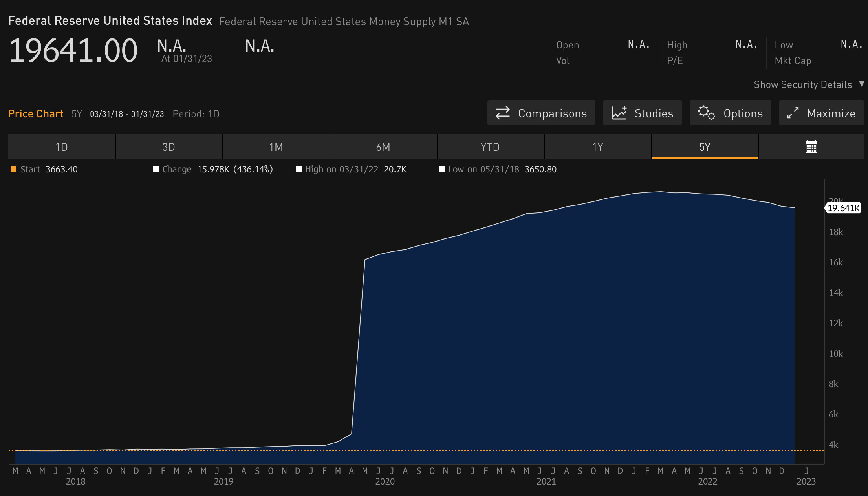The height and width of the screenshot is (496, 868).
Task: Click the Vol field label
Action: (x=563, y=61)
